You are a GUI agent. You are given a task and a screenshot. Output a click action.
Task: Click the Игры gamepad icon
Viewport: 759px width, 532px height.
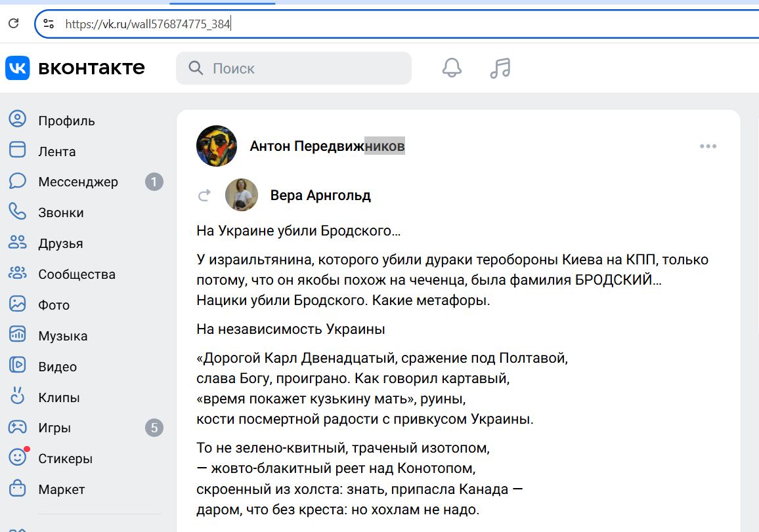(x=18, y=427)
